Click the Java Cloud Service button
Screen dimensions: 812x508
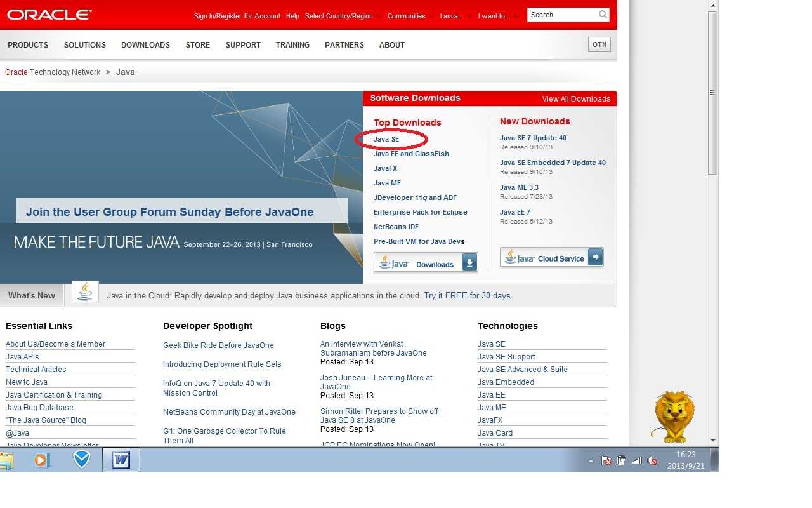point(551,257)
